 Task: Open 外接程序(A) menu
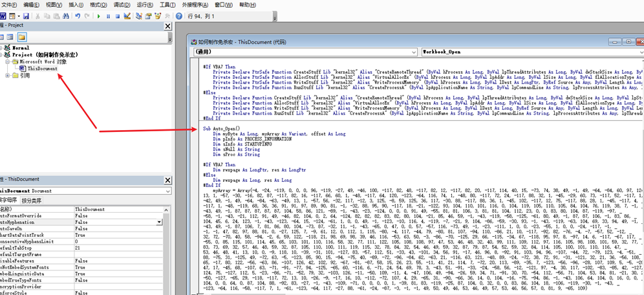point(195,5)
